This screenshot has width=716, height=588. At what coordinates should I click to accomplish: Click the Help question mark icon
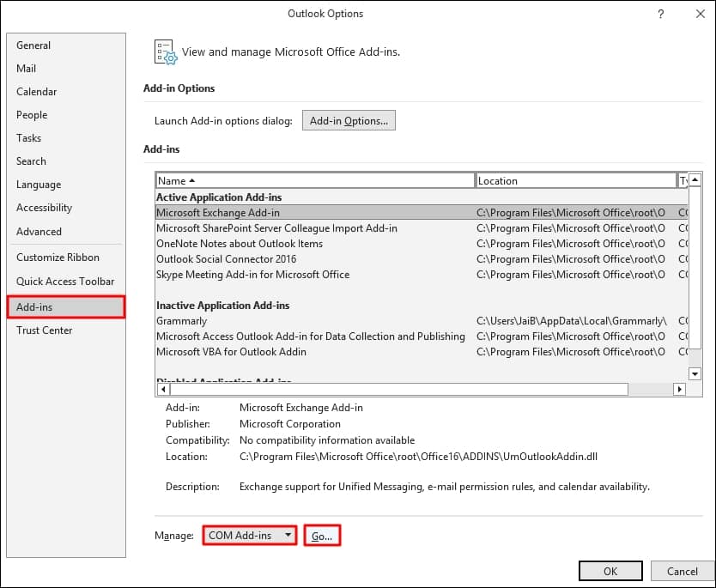[660, 14]
